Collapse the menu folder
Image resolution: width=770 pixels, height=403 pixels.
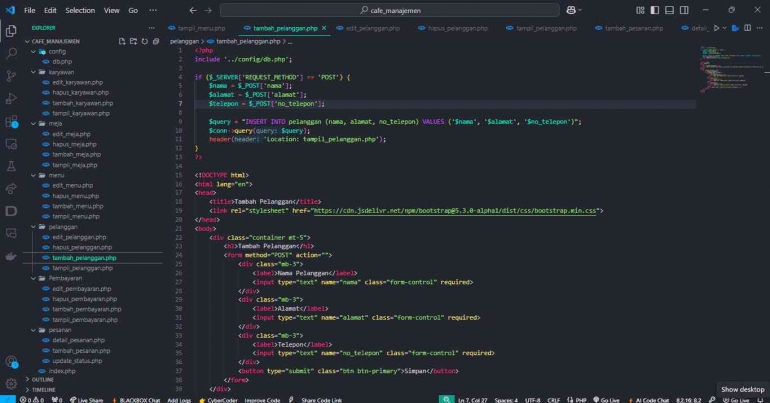click(33, 175)
